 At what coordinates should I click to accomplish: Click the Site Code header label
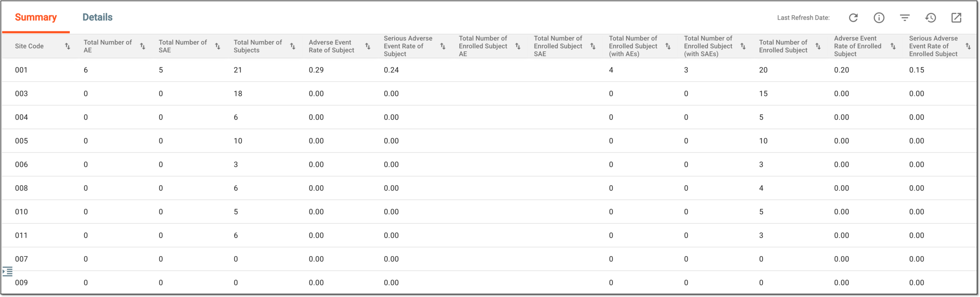(29, 46)
